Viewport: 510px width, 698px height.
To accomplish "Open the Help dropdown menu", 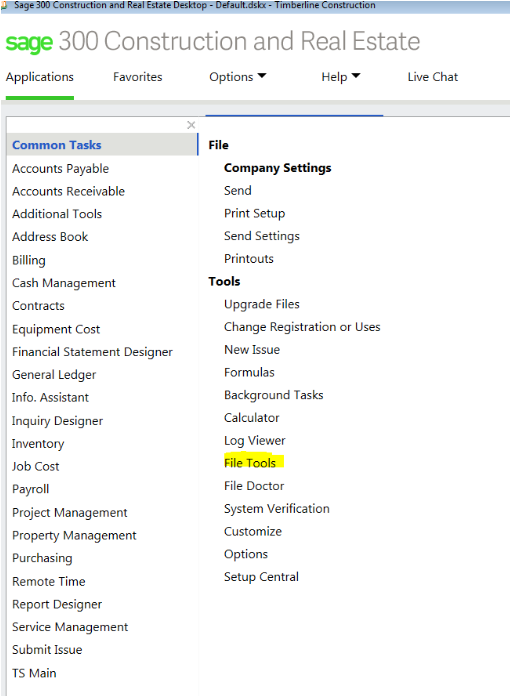I will point(341,77).
